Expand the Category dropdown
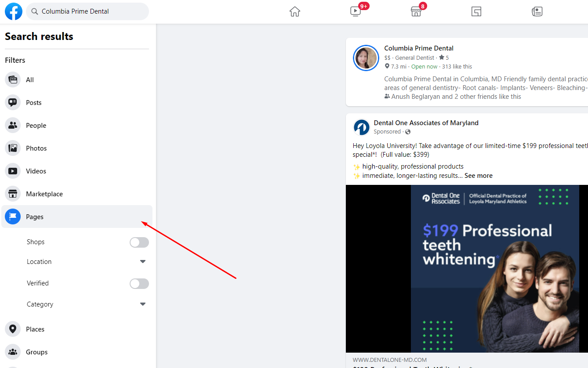The width and height of the screenshot is (588, 368). (x=142, y=304)
